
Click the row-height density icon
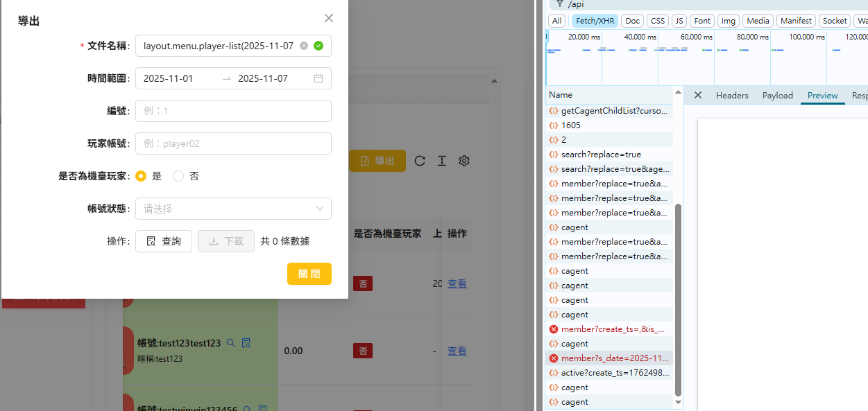tap(442, 161)
